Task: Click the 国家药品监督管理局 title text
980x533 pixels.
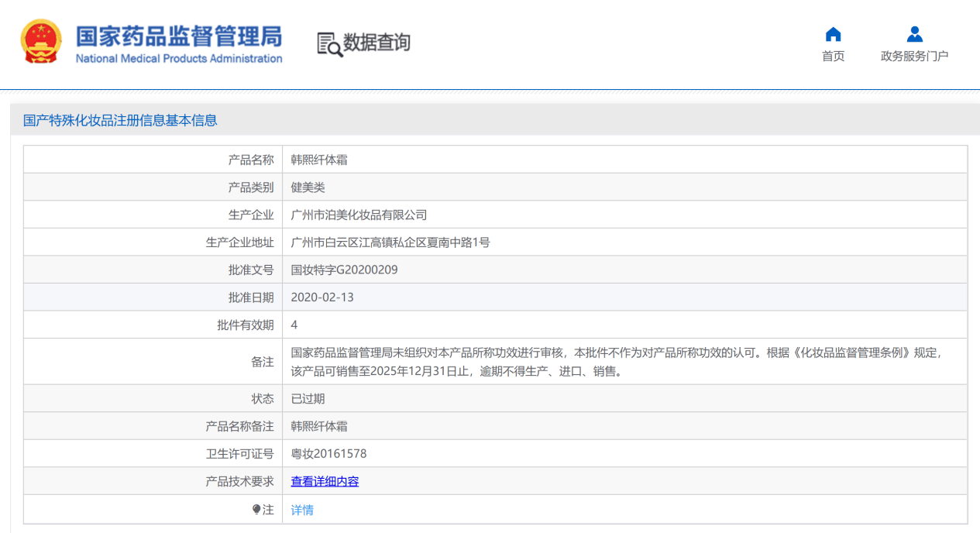Action: (178, 36)
